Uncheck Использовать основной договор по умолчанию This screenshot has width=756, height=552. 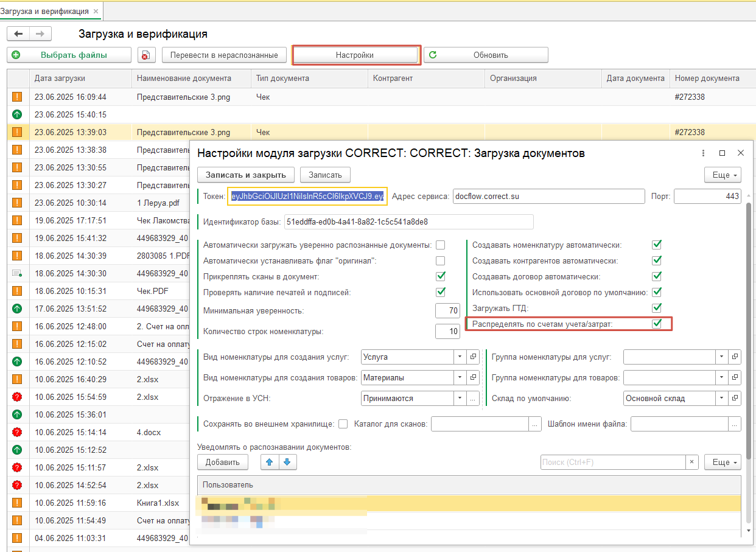click(657, 292)
